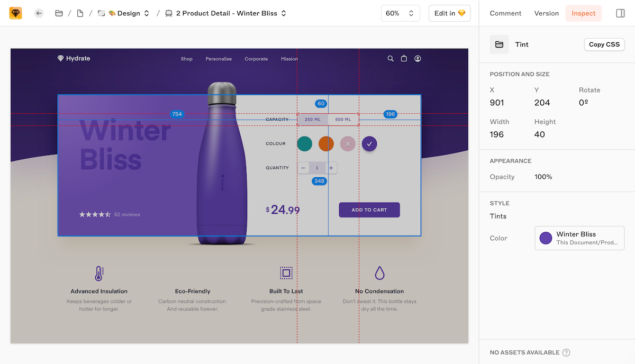Click the Copy CSS button
The image size is (635, 364).
click(x=604, y=44)
